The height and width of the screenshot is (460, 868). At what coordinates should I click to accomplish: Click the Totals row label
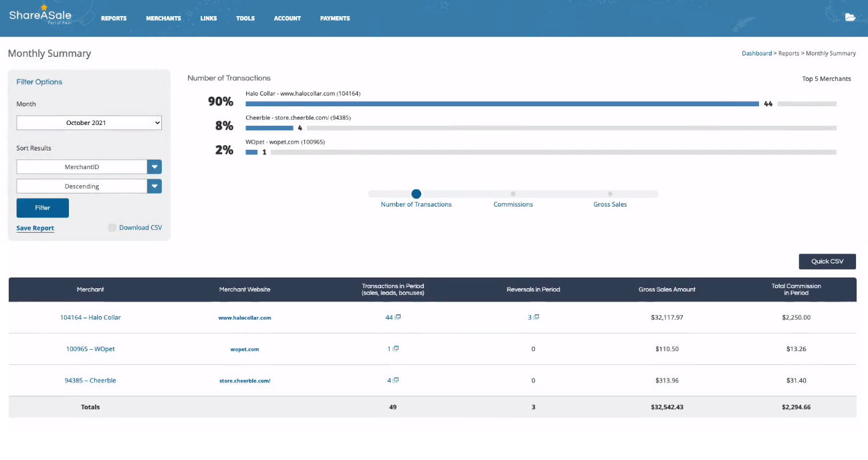click(90, 407)
